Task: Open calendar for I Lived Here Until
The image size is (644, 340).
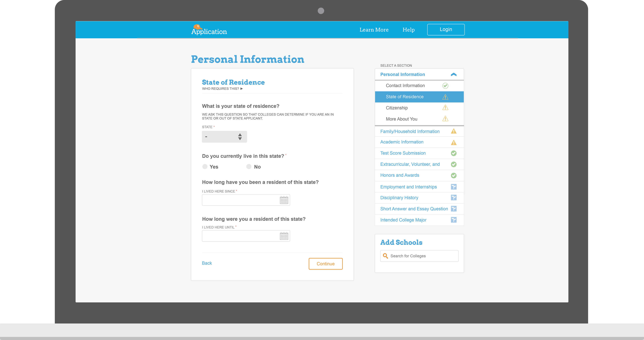Action: (284, 236)
